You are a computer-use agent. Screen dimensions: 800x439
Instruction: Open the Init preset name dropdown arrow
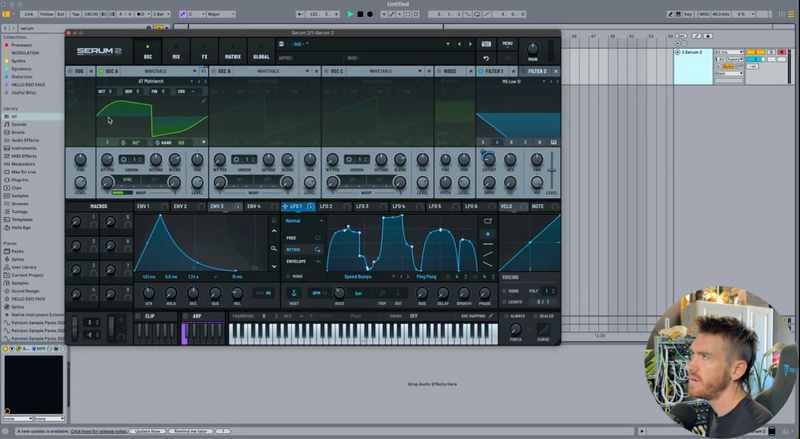click(x=448, y=44)
